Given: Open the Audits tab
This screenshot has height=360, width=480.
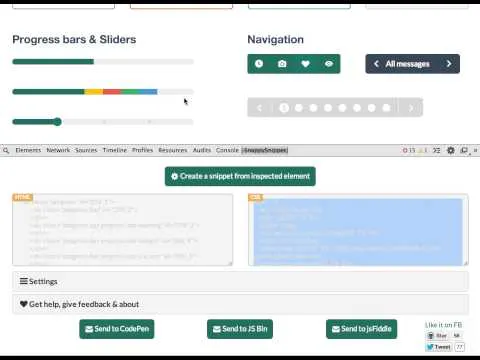Looking at the screenshot, I should (x=202, y=150).
